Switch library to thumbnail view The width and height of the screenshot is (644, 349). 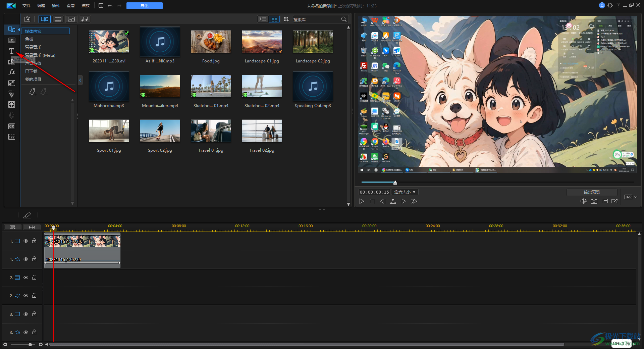tap(274, 19)
